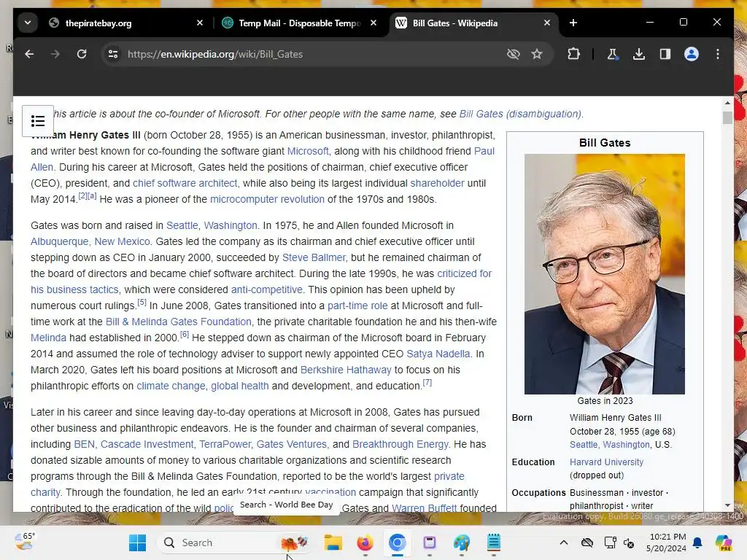Open the profile avatar menu
Viewport: 747px width, 560px height.
pyautogui.click(x=692, y=54)
